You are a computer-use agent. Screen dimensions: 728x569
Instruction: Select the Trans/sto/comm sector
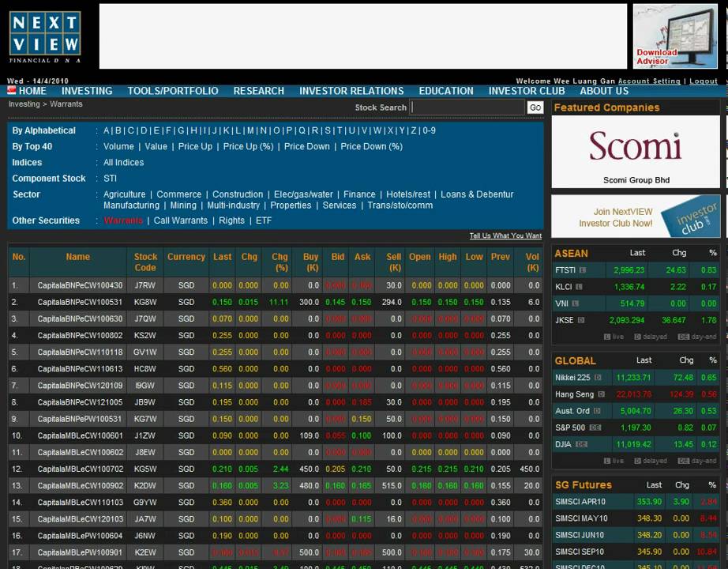[x=400, y=205]
